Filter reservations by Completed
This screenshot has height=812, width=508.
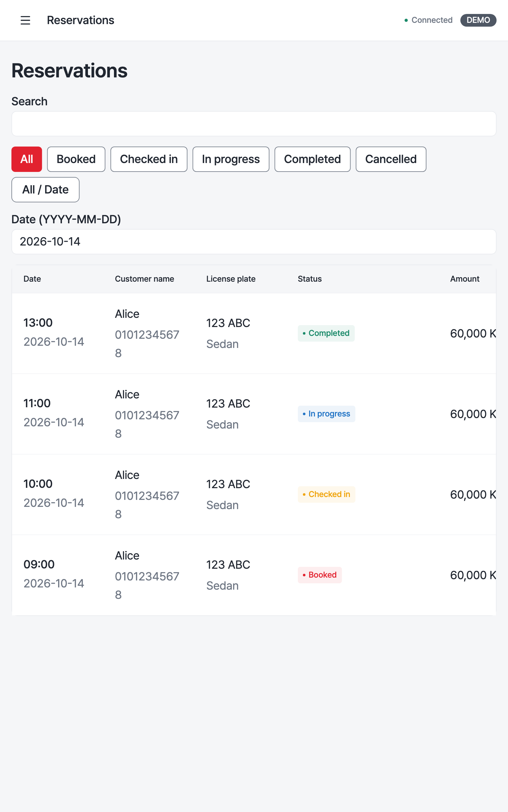312,159
